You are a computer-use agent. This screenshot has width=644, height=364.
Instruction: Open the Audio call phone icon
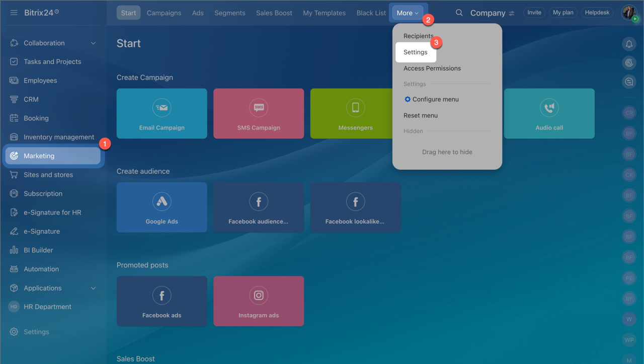(x=549, y=107)
